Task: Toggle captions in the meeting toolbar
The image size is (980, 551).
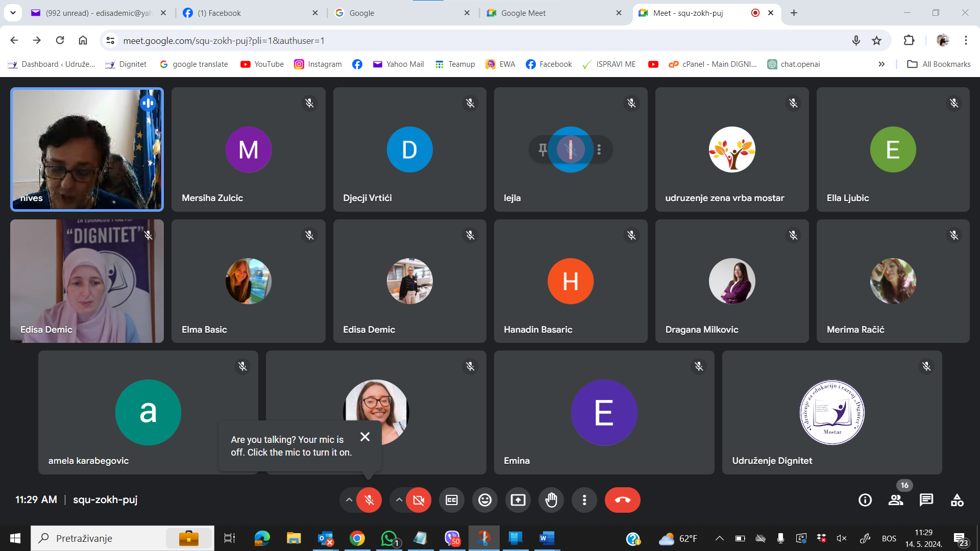Action: click(x=452, y=500)
